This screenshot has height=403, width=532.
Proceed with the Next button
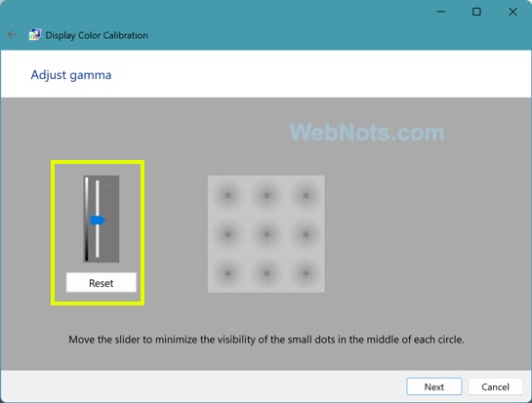click(x=434, y=386)
